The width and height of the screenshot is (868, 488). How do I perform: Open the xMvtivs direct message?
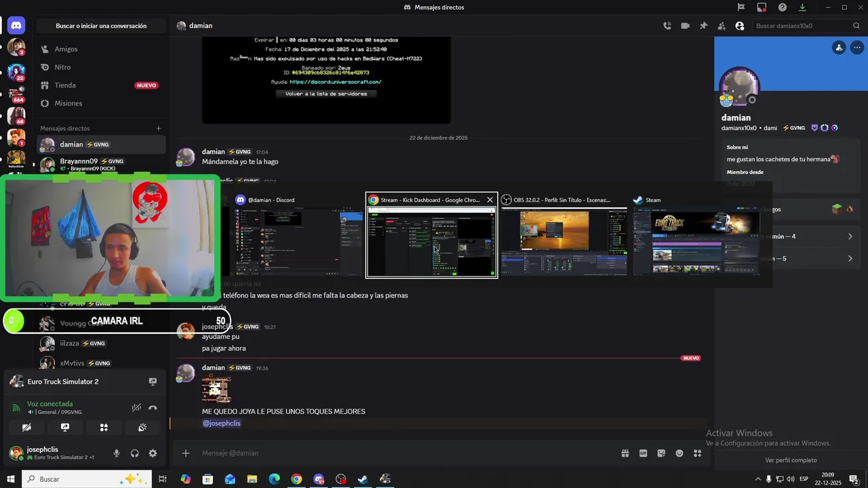click(x=101, y=363)
